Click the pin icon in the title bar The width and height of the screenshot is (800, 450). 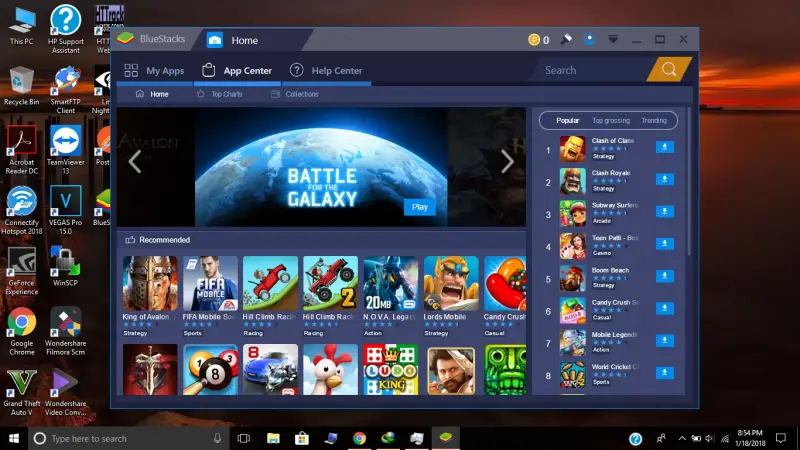pos(566,39)
